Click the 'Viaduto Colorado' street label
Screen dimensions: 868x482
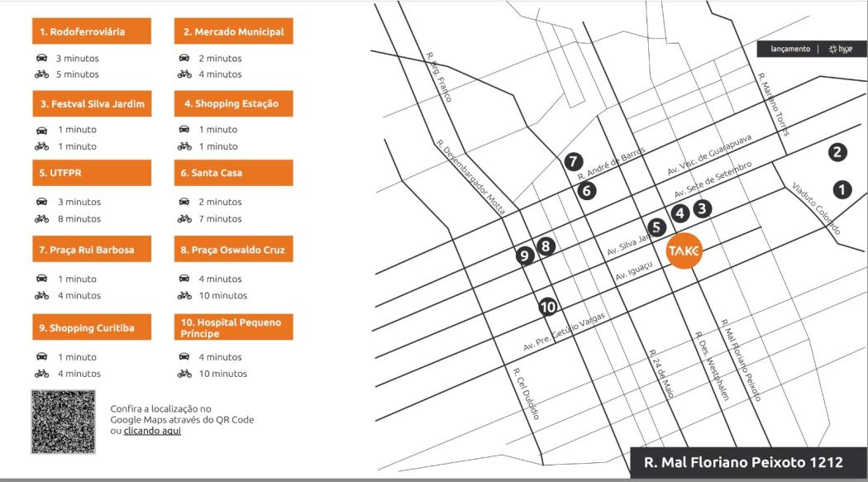(x=817, y=208)
